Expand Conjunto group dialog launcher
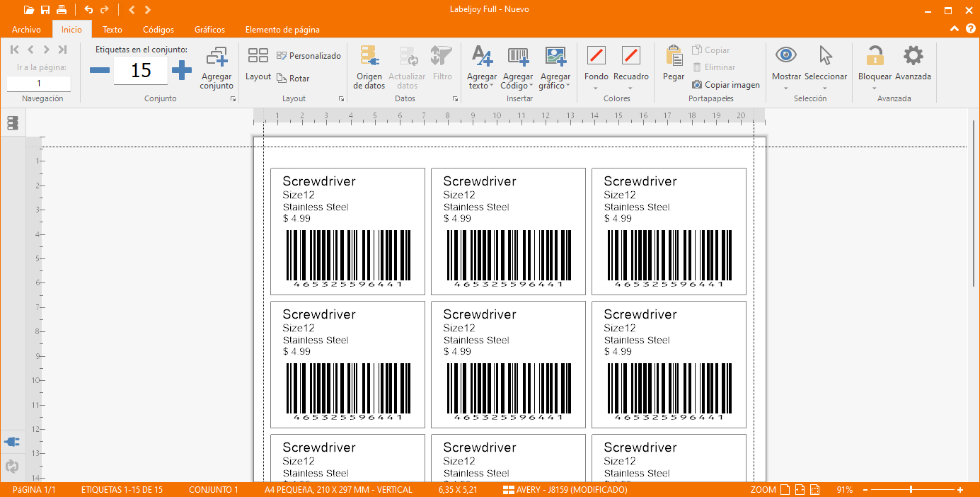 pyautogui.click(x=233, y=100)
